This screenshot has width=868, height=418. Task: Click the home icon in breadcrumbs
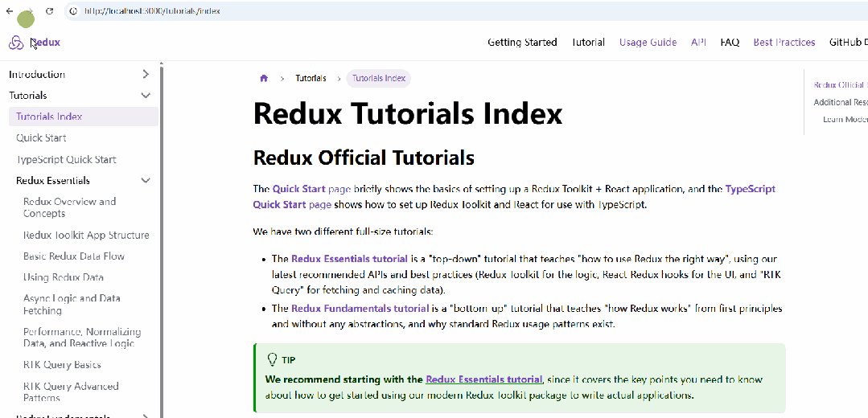(264, 79)
